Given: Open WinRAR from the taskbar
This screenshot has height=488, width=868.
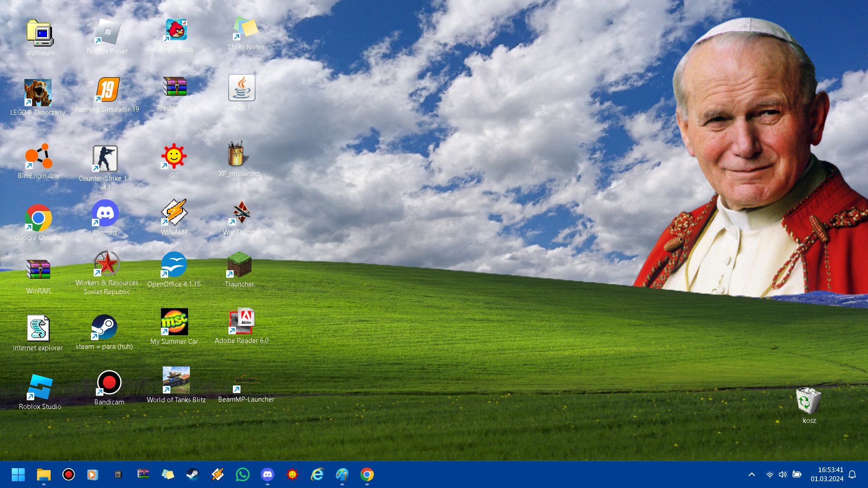Looking at the screenshot, I should coord(143,474).
